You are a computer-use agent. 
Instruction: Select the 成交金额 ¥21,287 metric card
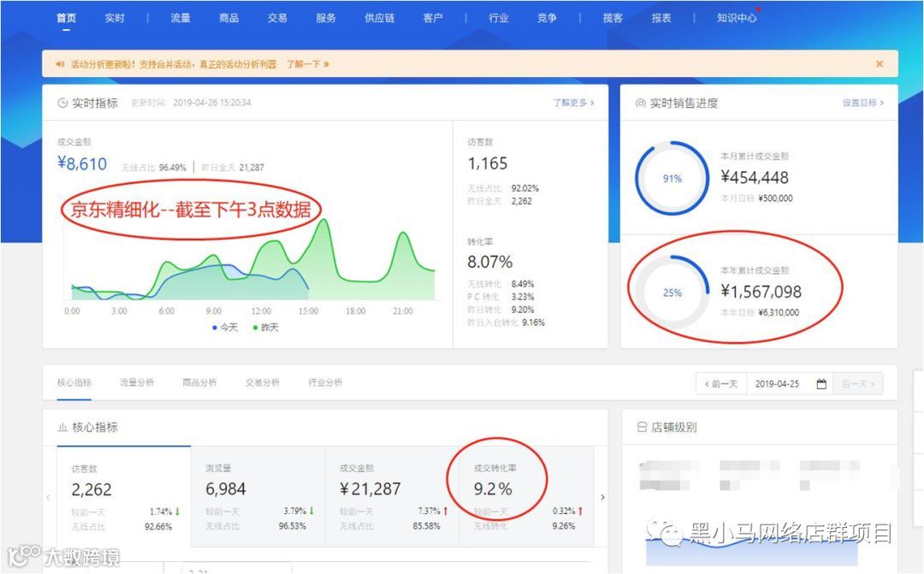[x=392, y=496]
